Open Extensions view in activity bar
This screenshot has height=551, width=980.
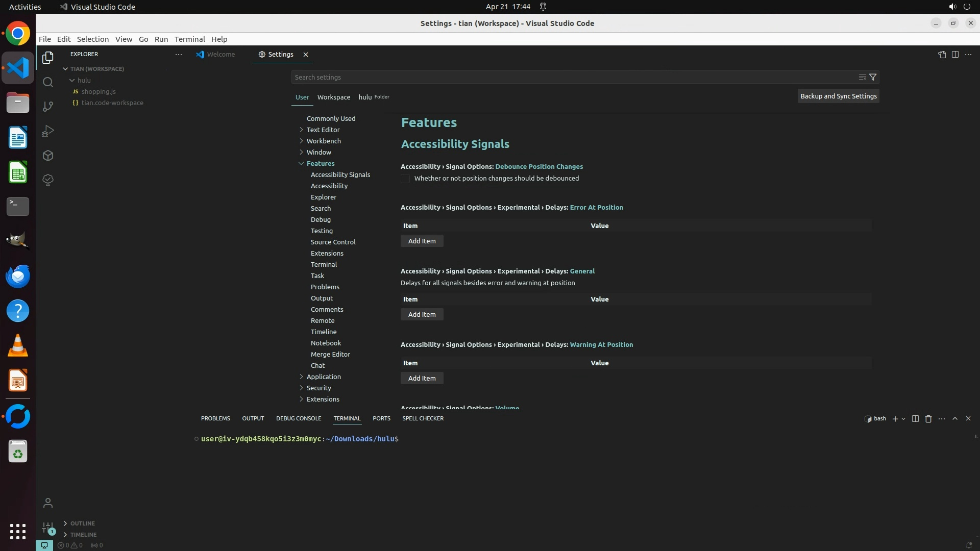[x=48, y=156]
